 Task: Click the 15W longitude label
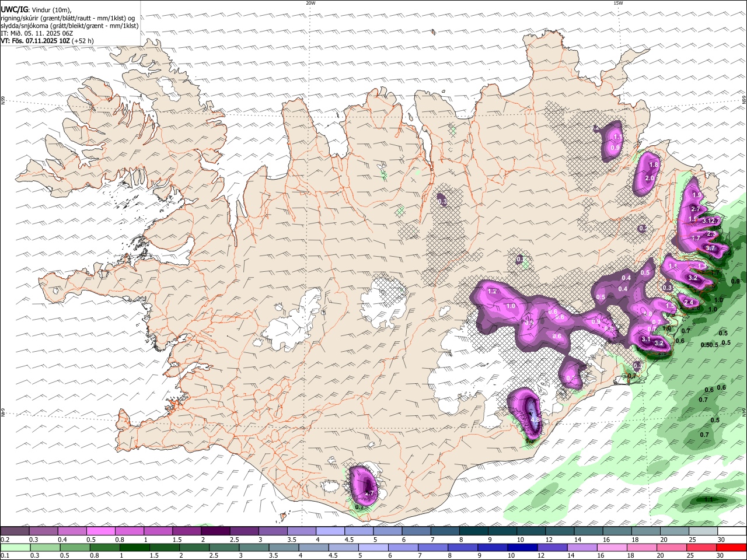(x=618, y=3)
